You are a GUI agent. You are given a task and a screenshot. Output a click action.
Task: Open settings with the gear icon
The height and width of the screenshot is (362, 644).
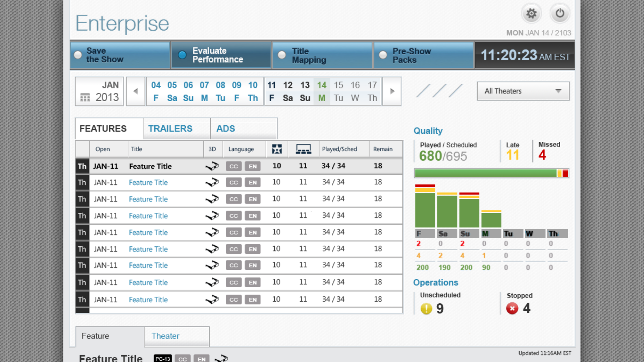[531, 14]
